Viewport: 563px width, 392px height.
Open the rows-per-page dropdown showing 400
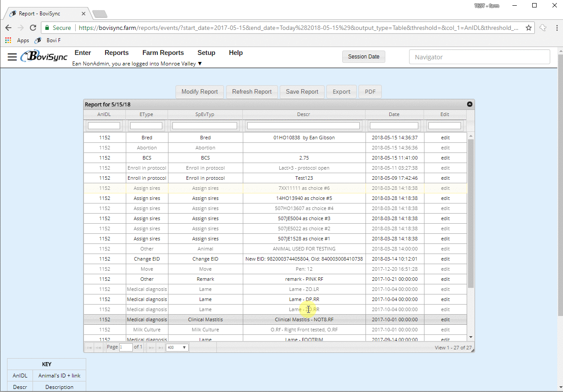[x=177, y=348]
